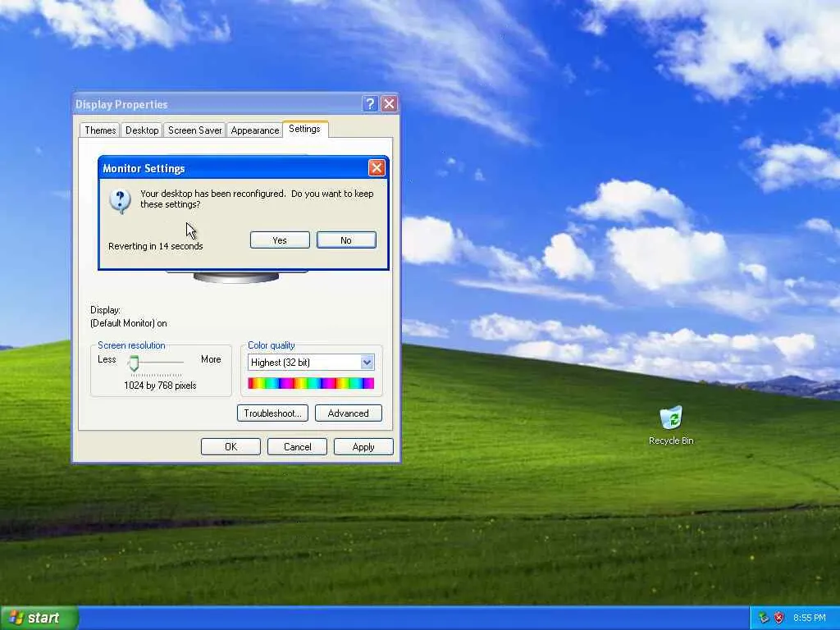Open the Start menu
The height and width of the screenshot is (630, 840).
pyautogui.click(x=39, y=618)
